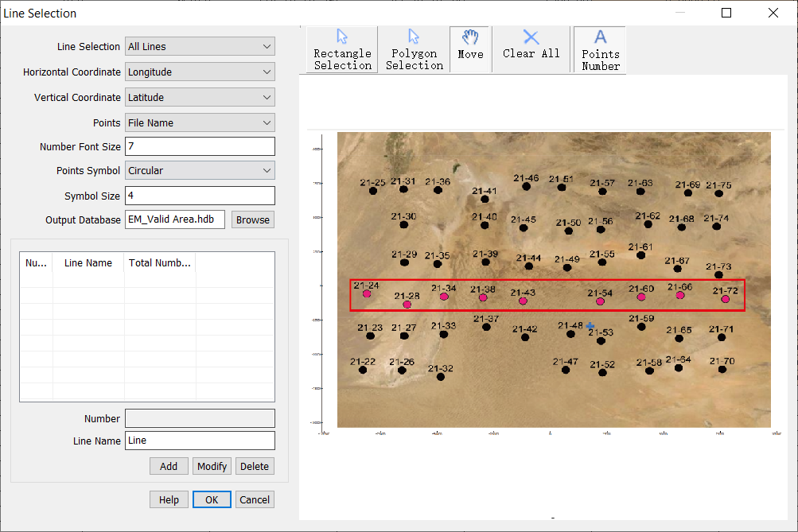
Task: Open the Points Symbol dropdown
Action: [x=200, y=170]
